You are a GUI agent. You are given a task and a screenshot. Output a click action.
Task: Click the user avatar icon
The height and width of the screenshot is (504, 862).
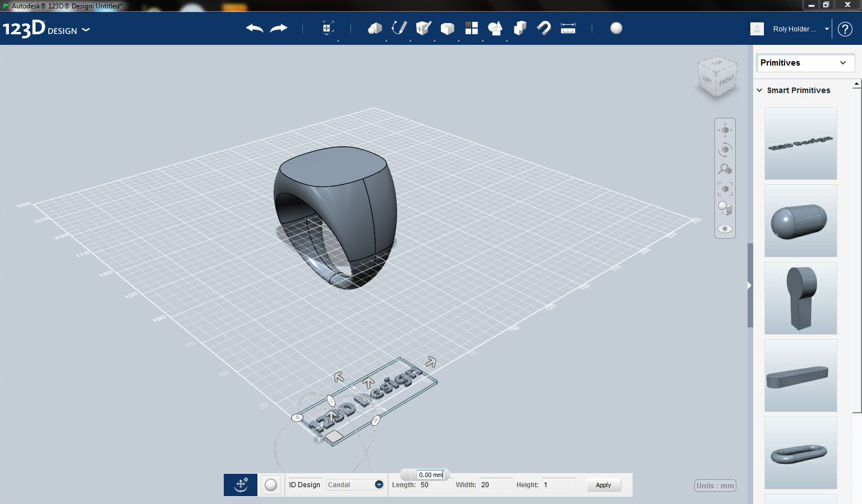757,29
